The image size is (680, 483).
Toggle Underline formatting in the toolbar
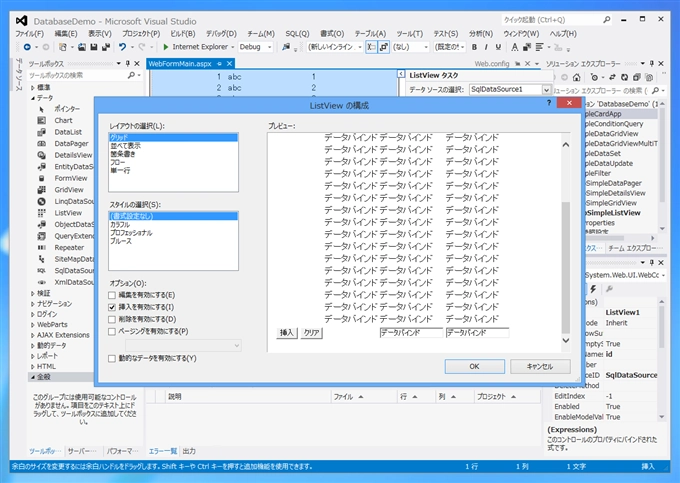point(498,47)
